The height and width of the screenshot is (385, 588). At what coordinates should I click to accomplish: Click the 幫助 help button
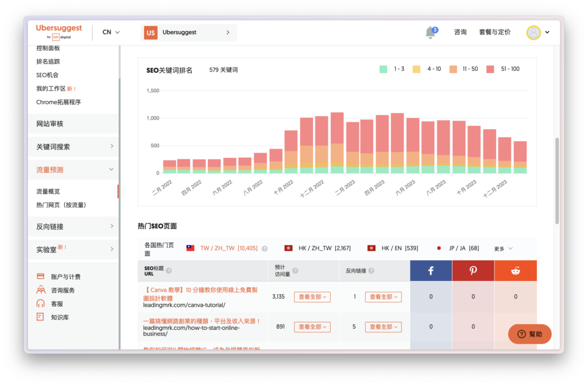[529, 334]
